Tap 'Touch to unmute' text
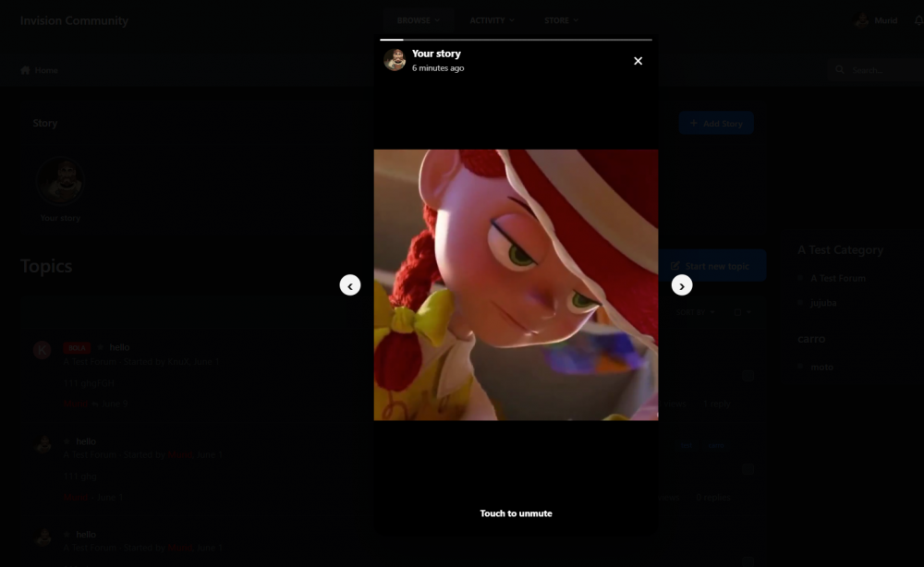The image size is (924, 567). click(x=516, y=513)
